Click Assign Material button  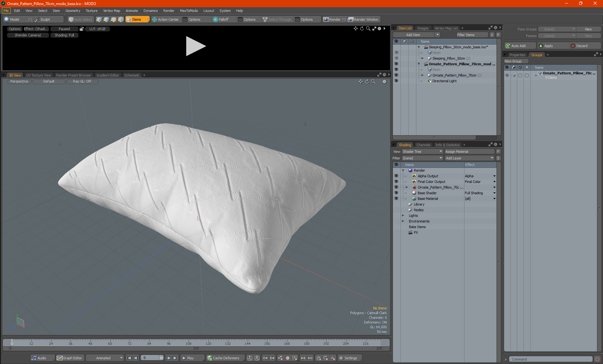point(469,152)
